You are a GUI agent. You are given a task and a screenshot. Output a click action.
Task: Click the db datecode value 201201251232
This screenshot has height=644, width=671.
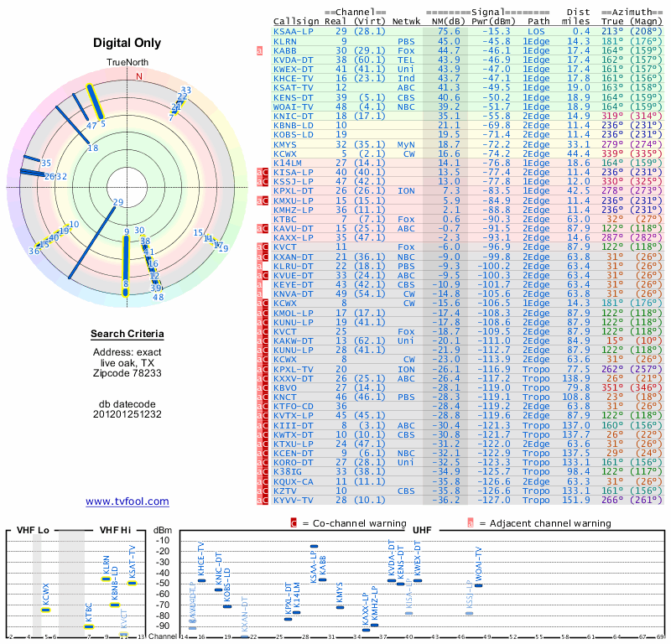pyautogui.click(x=127, y=414)
